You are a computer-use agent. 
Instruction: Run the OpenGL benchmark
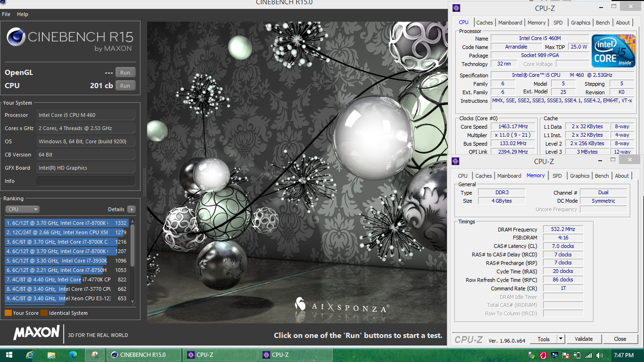click(125, 73)
